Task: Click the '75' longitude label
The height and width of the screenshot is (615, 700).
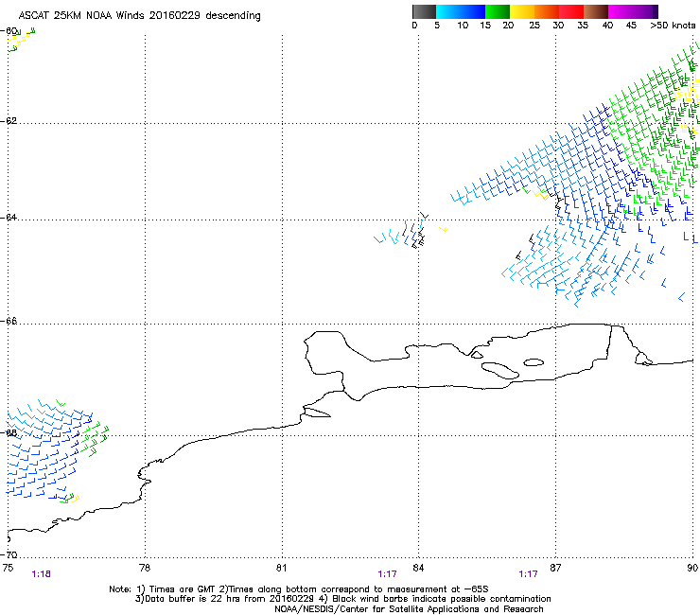Action: click(8, 568)
